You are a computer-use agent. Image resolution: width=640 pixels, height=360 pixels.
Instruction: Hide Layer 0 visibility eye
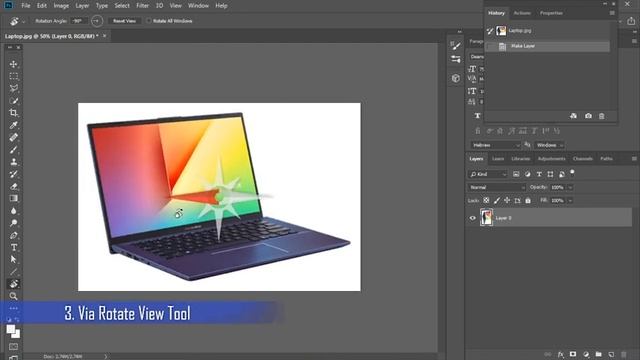click(473, 218)
